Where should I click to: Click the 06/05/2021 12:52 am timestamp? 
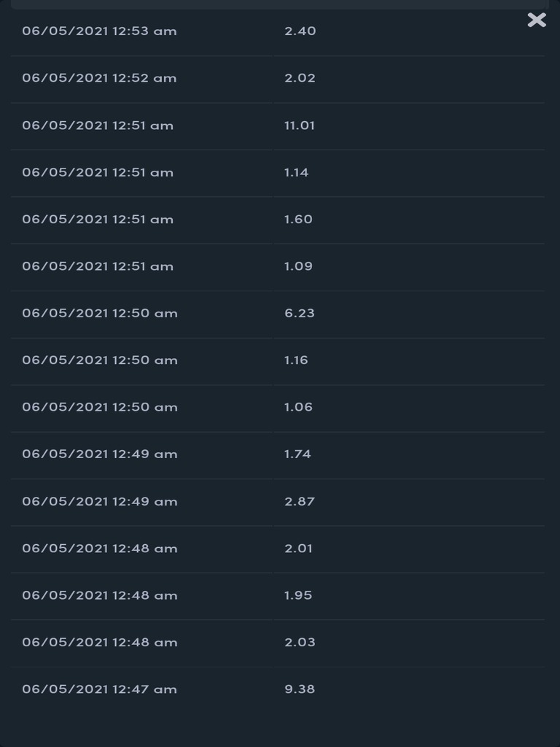[x=99, y=78]
